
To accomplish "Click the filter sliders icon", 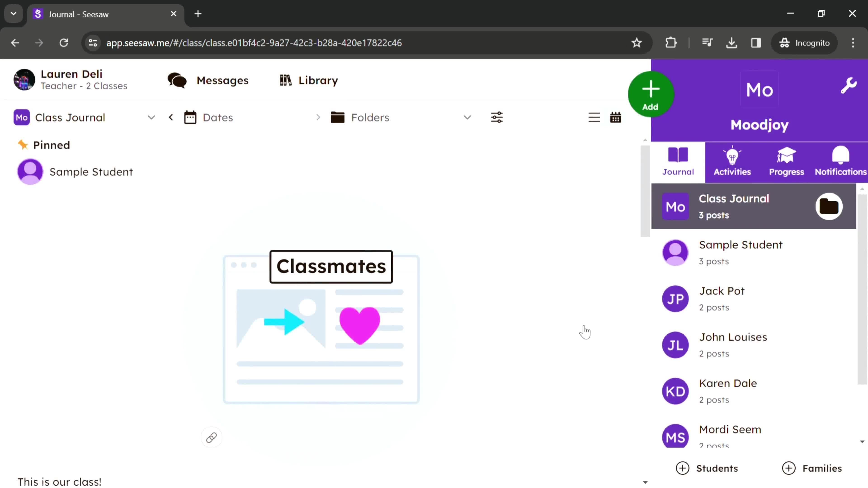I will click(497, 117).
